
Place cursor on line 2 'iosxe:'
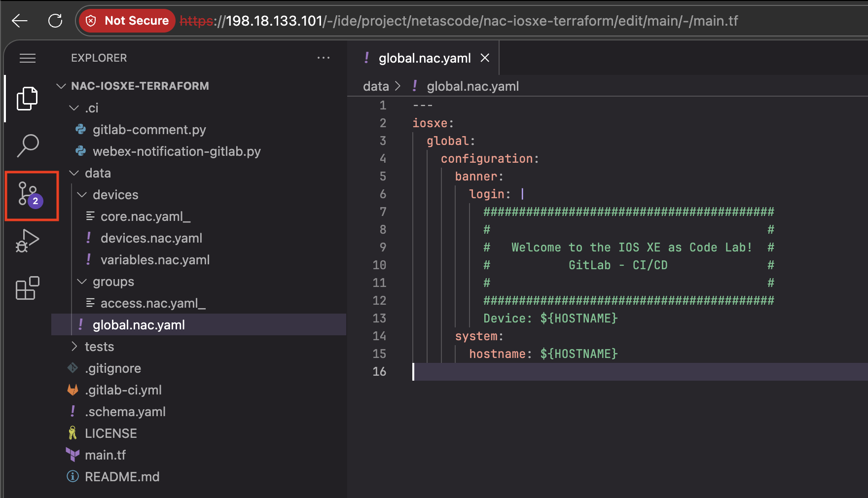[x=433, y=123]
